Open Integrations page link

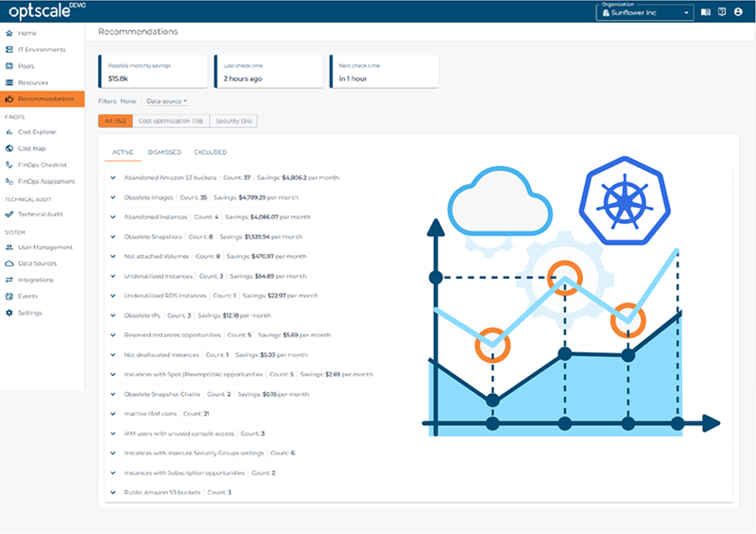click(35, 280)
